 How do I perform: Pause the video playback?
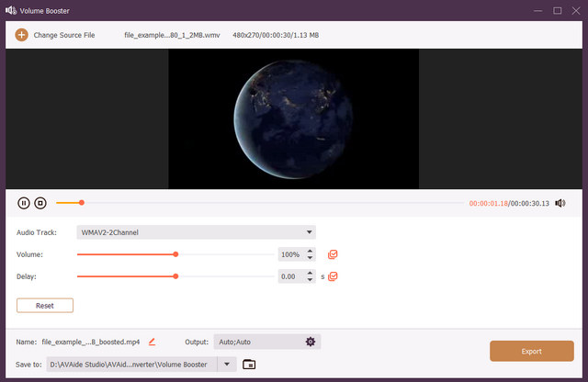tap(24, 203)
